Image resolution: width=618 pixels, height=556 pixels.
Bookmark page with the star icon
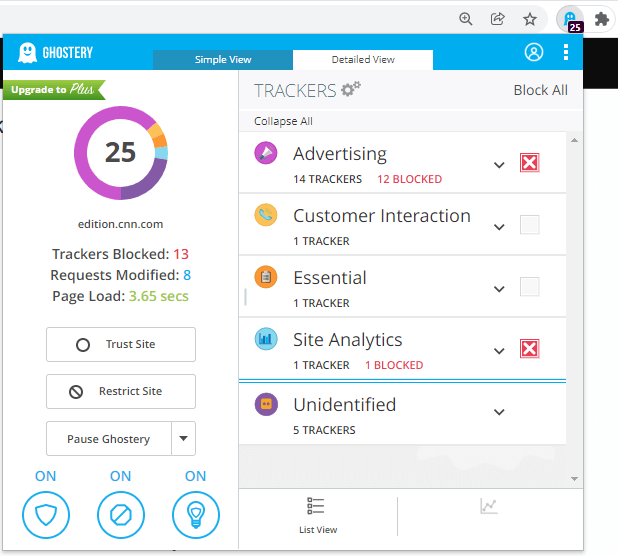pyautogui.click(x=530, y=19)
